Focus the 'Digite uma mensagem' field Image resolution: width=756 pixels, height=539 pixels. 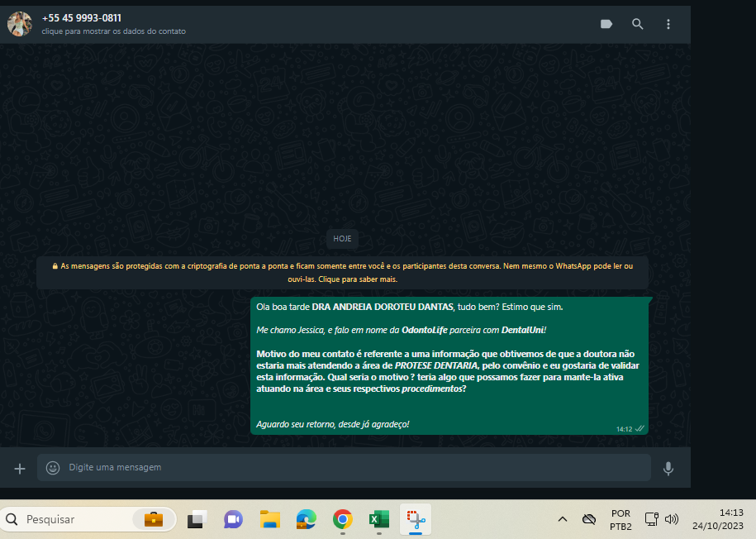pos(344,467)
